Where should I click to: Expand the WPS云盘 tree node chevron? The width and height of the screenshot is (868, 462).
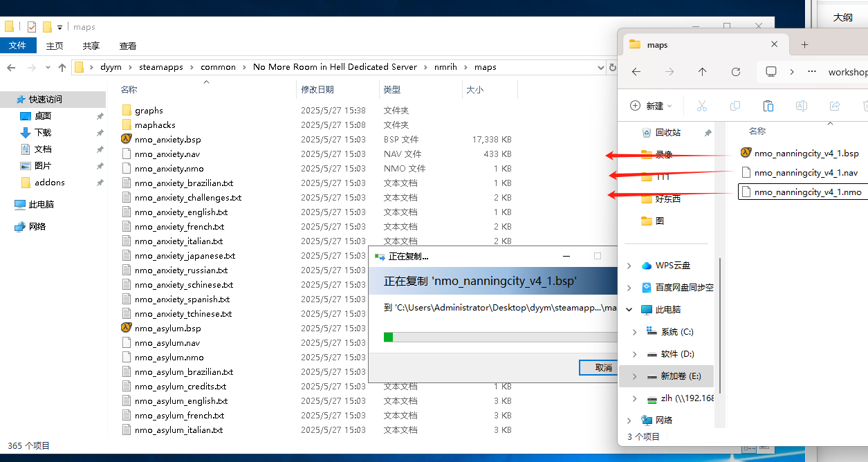(x=629, y=266)
